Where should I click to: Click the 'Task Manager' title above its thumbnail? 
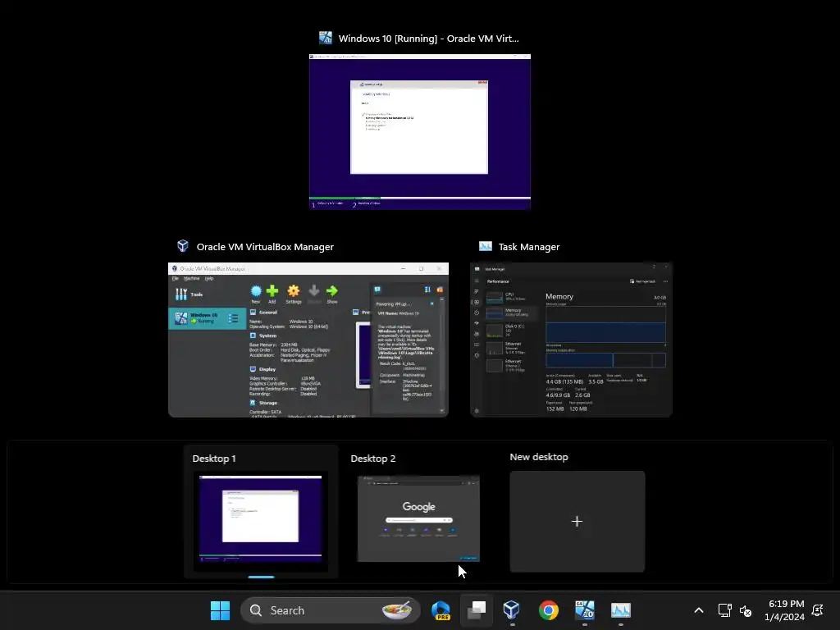tap(529, 247)
